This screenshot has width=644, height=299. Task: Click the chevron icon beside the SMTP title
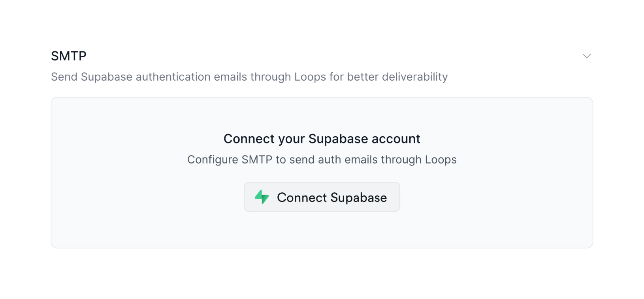(x=586, y=56)
